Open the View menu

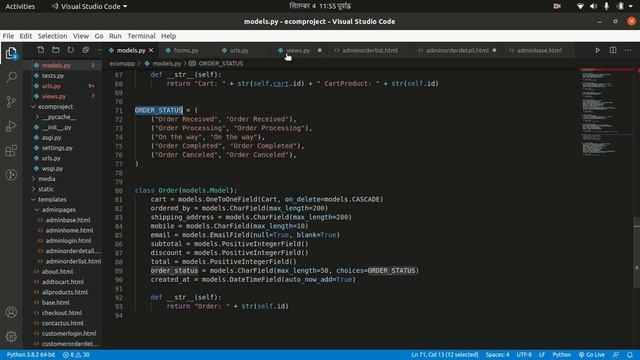coord(81,36)
